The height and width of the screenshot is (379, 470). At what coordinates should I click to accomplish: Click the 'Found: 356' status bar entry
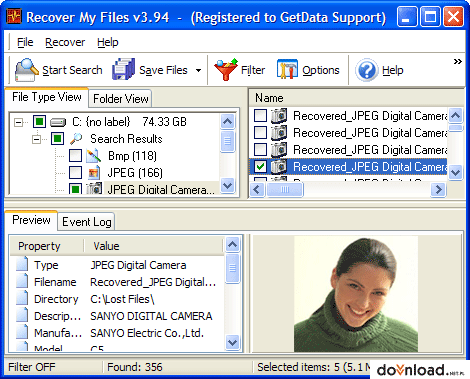[x=135, y=367]
